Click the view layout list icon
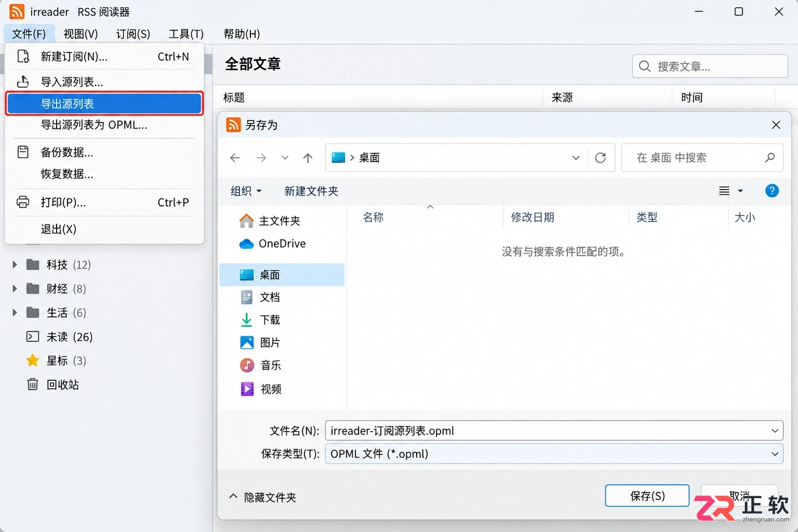The width and height of the screenshot is (798, 532). coord(724,191)
